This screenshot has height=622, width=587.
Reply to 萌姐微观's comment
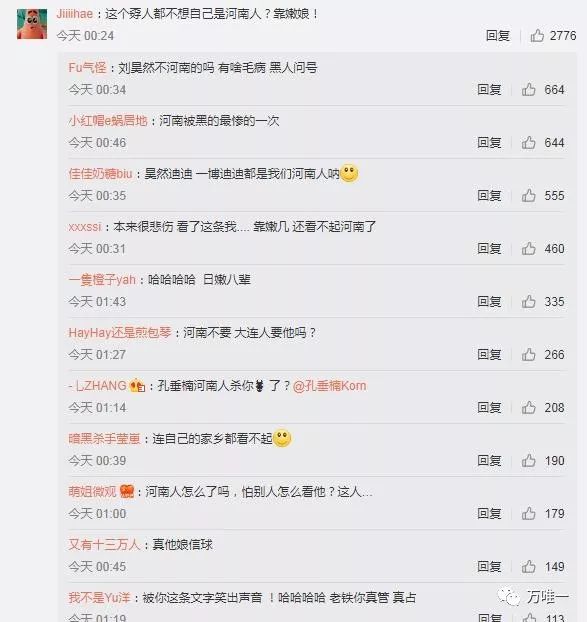coord(489,514)
